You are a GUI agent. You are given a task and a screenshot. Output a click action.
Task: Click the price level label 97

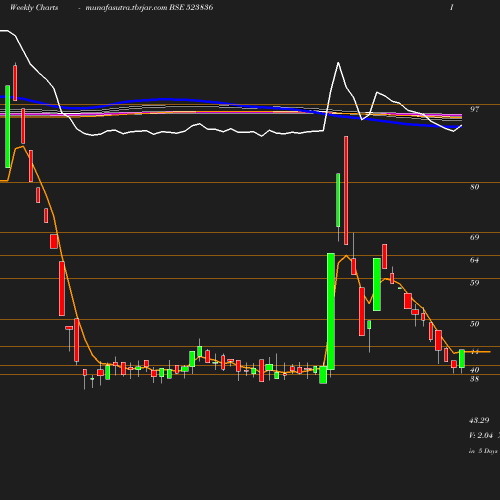(474, 109)
